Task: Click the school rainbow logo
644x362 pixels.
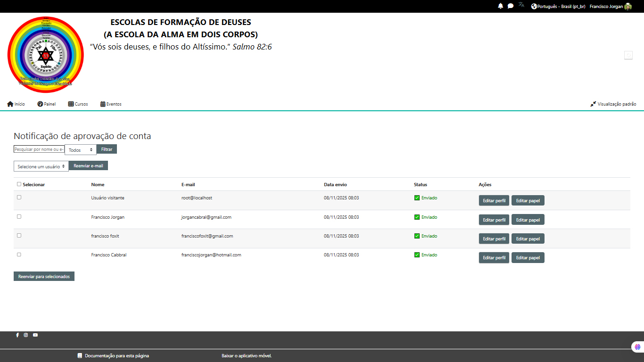Action: [45, 55]
